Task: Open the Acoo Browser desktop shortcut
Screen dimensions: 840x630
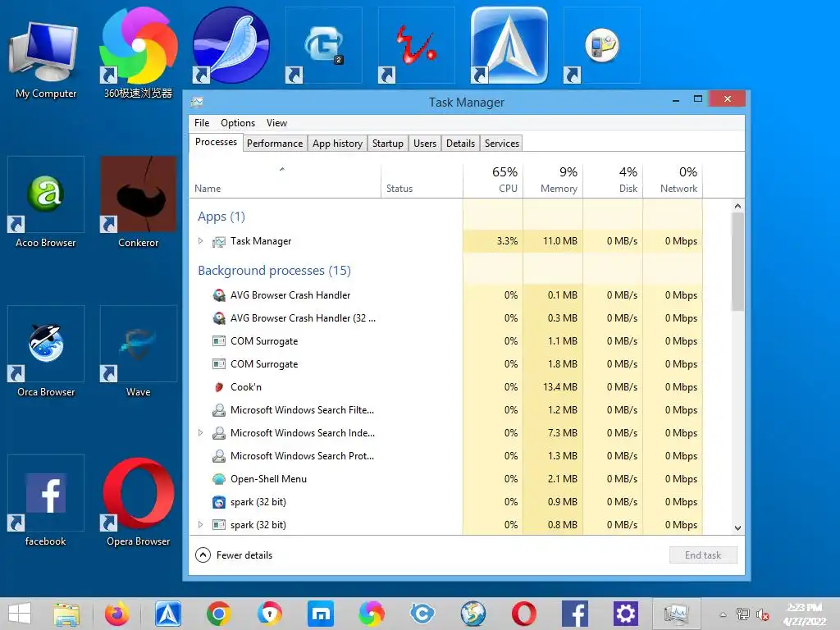Action: (46, 203)
